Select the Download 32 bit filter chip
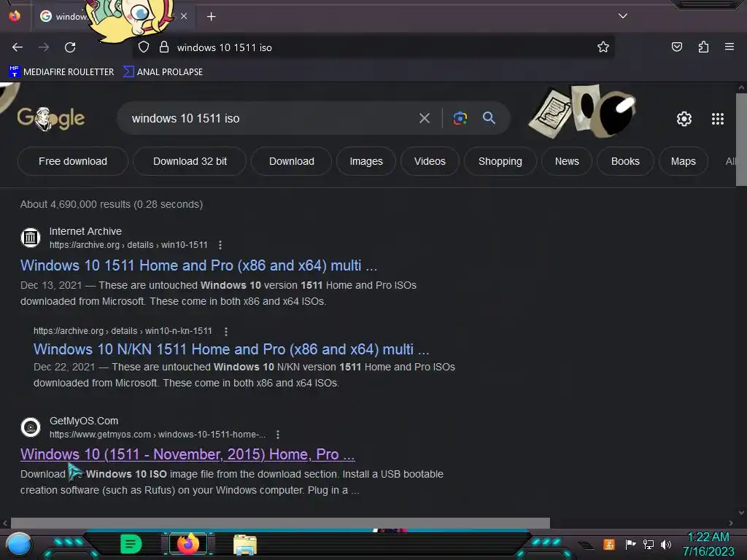747x560 pixels. pyautogui.click(x=190, y=161)
